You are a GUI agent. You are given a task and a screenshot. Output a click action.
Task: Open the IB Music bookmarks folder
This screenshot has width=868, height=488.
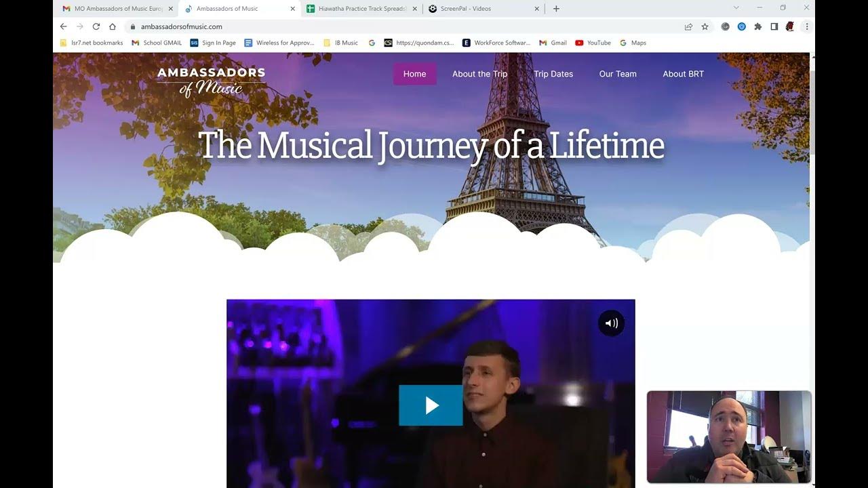340,43
